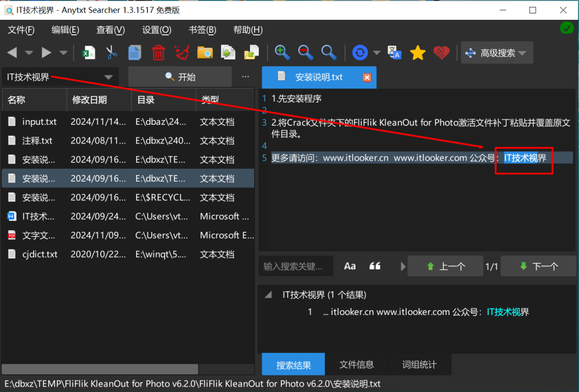Toggle the quotation exact-match option
This screenshot has width=579, height=392.
tap(375, 266)
